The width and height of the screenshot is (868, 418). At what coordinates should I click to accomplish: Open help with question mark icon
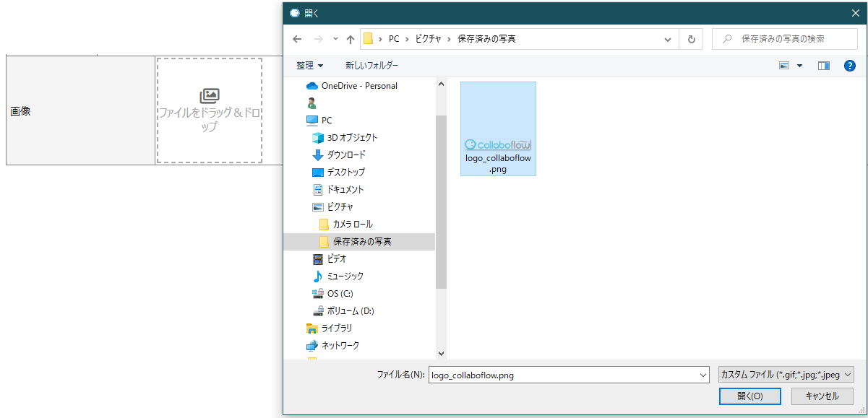(x=850, y=66)
